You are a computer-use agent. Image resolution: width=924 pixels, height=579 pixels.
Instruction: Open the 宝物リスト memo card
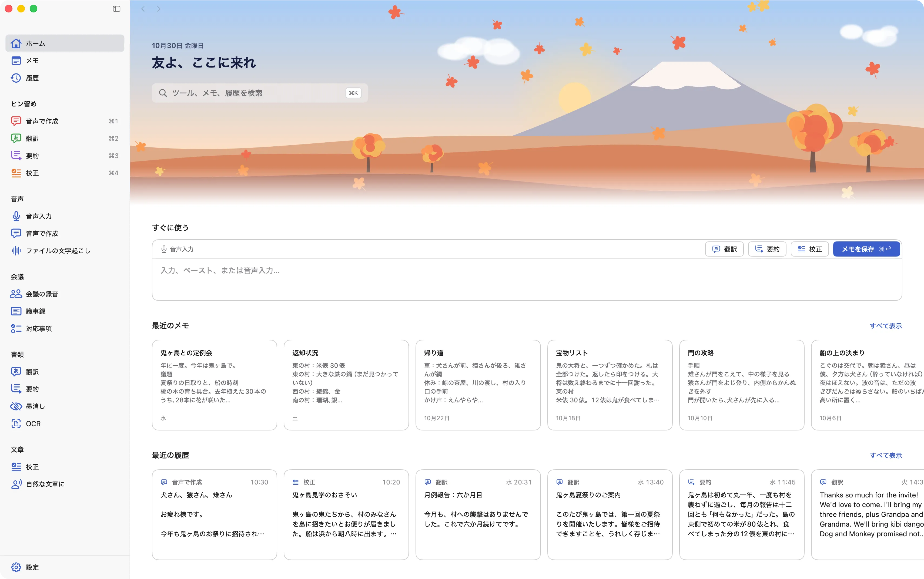[x=610, y=385]
